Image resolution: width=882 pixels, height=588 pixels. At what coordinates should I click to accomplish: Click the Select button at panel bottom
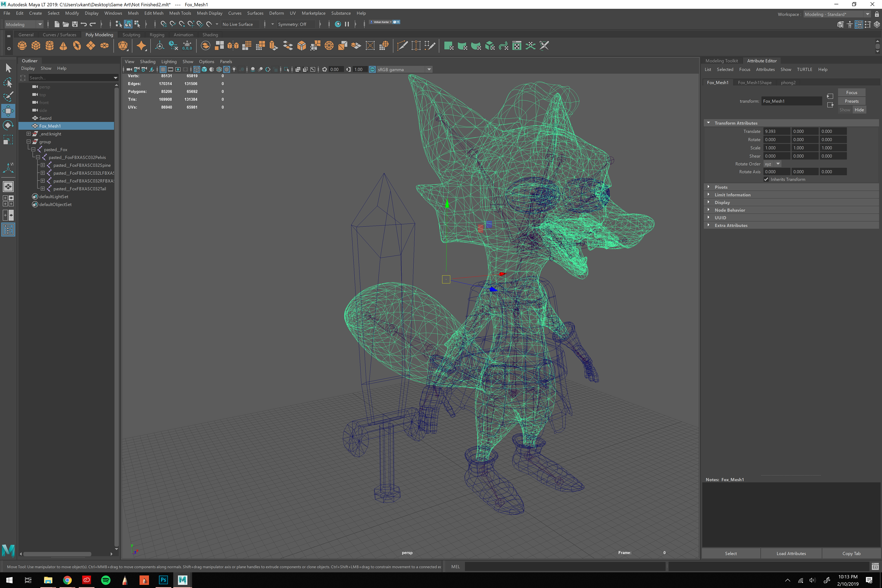730,554
